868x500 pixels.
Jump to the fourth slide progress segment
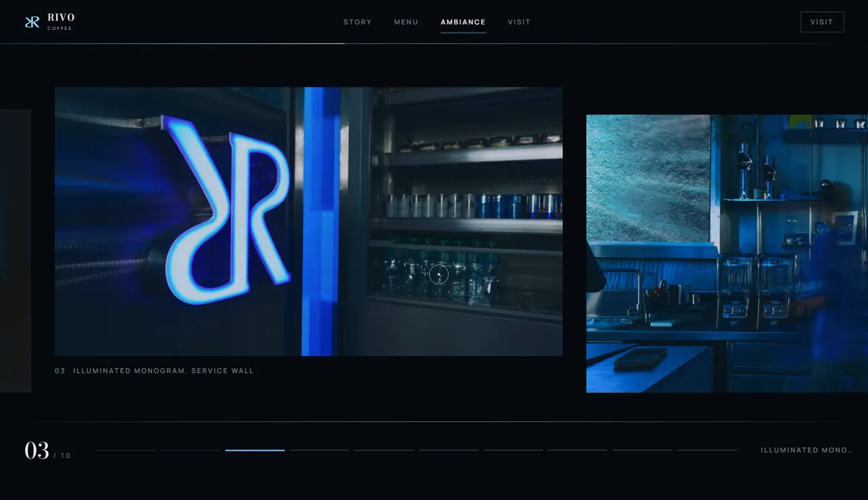coord(319,450)
